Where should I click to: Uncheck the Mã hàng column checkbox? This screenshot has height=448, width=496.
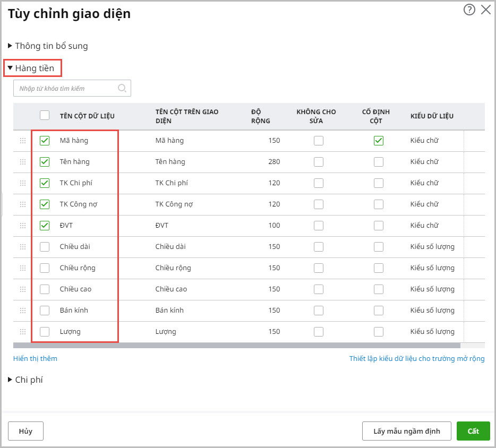(45, 141)
